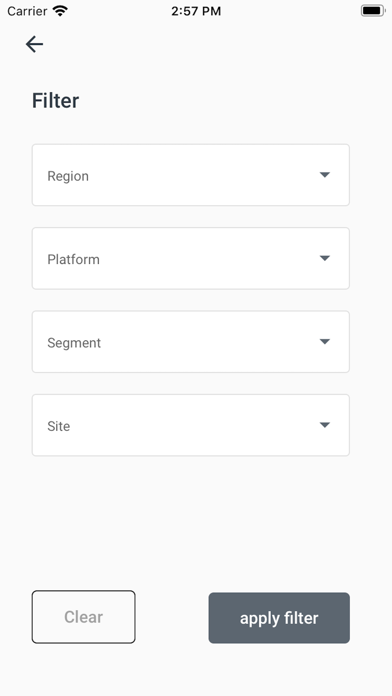Tap the 2:57 PM clock
This screenshot has width=392, height=696.
click(x=196, y=11)
